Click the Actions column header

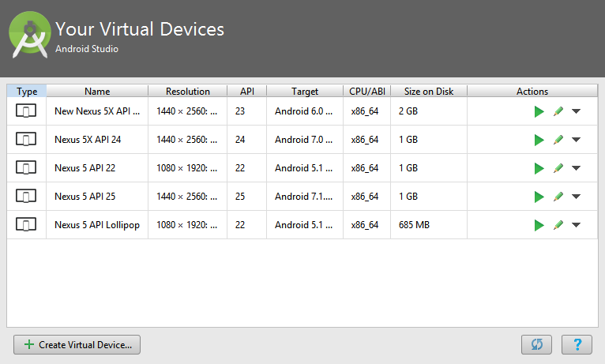532,91
